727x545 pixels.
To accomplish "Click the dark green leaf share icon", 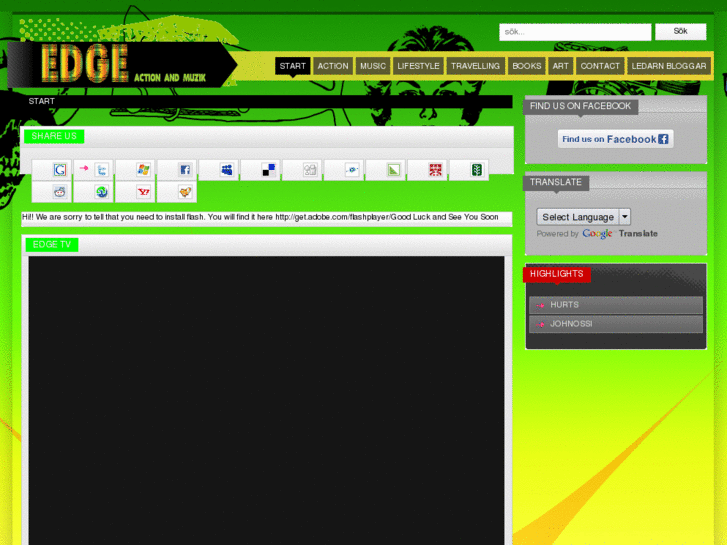I will pyautogui.click(x=477, y=170).
